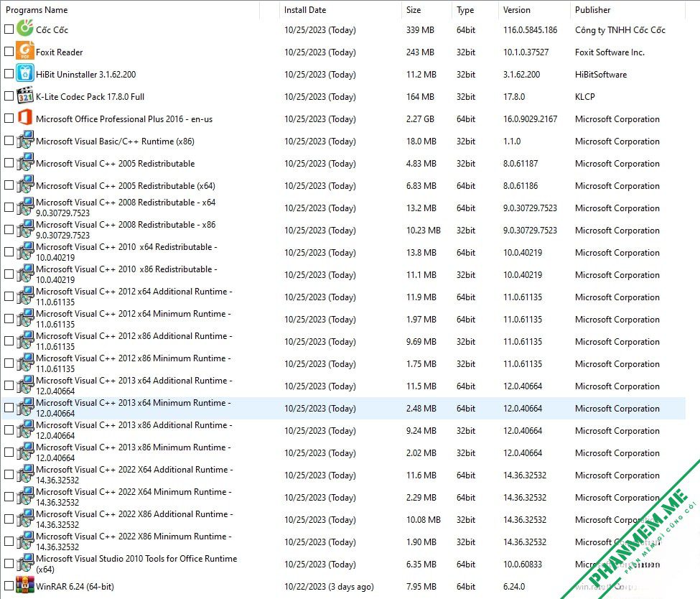The height and width of the screenshot is (599, 700).
Task: Click icon of Visual C++ 2008 Redistributable x86
Action: pos(25,230)
